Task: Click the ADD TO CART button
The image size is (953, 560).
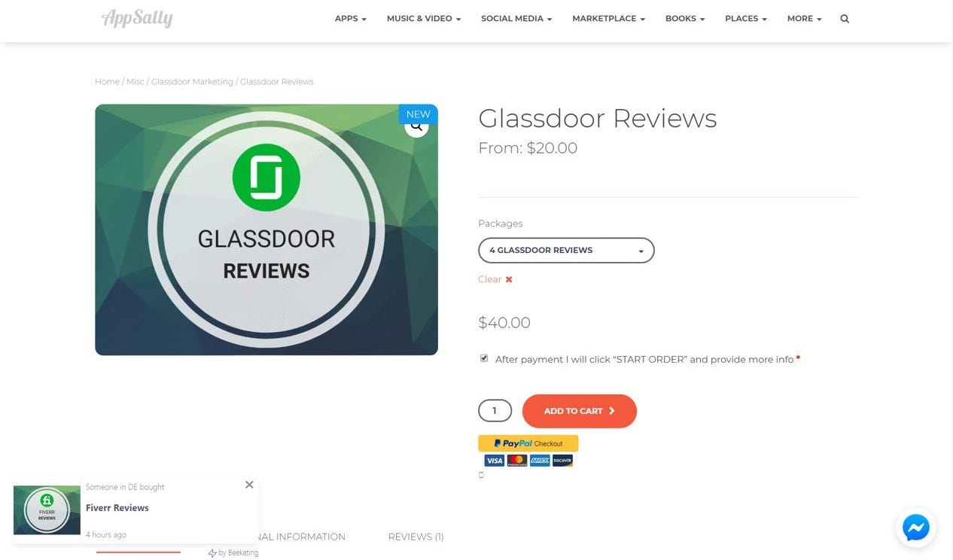Action: (579, 411)
